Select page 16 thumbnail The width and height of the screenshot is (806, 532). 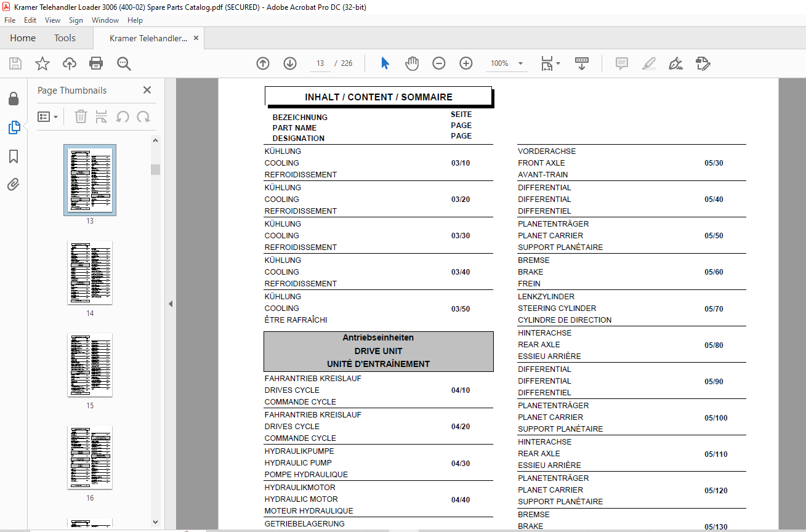[x=90, y=457]
